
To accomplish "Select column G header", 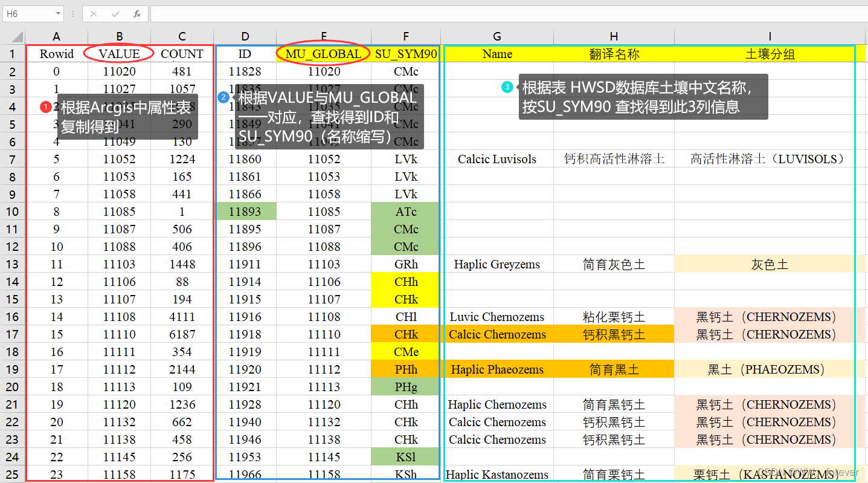I will 497,36.
